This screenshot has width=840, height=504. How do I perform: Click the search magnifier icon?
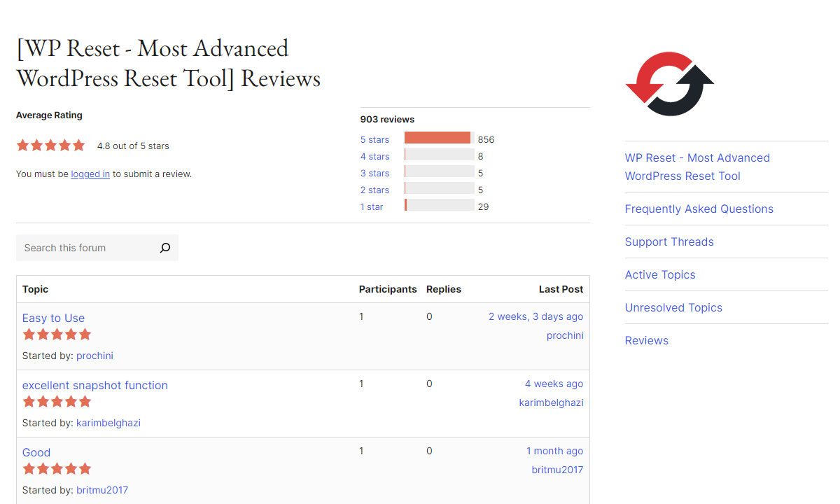(x=165, y=248)
